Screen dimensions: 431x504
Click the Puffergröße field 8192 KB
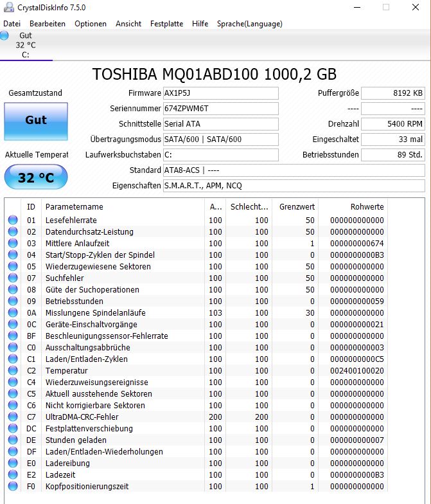393,93
